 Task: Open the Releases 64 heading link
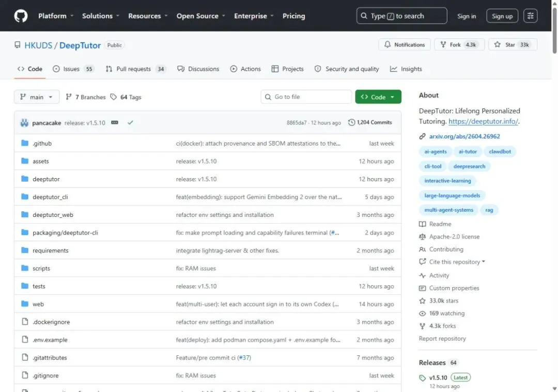tap(438, 363)
